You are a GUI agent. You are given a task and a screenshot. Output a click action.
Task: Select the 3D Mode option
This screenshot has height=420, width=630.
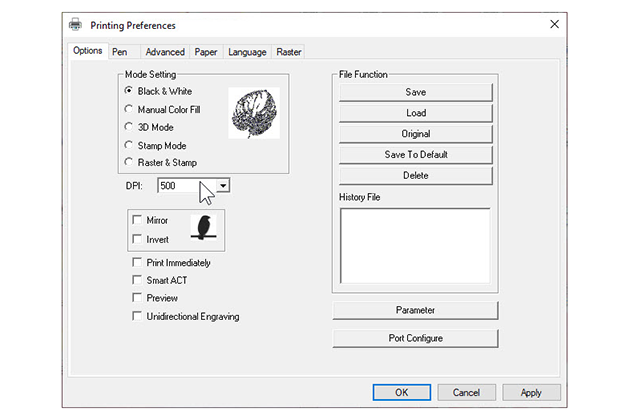[x=129, y=127]
